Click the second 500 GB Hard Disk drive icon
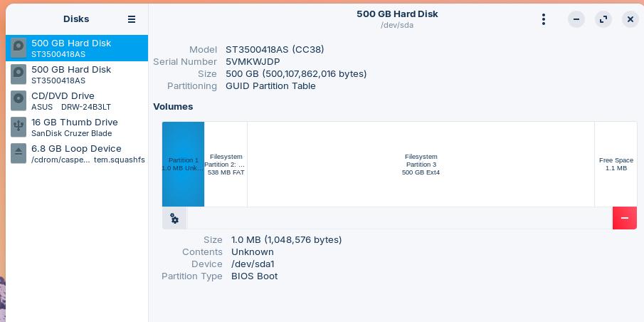Viewport: 644px width, 322px height. tap(19, 74)
